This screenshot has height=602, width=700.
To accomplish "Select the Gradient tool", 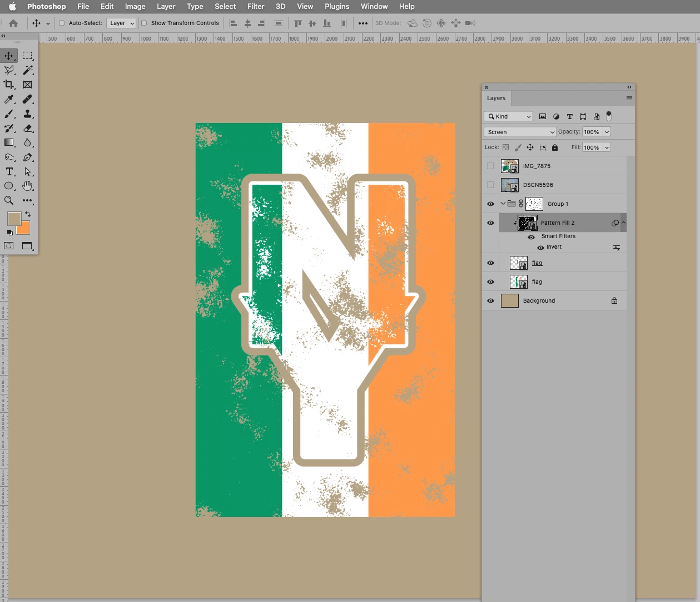I will pyautogui.click(x=9, y=142).
